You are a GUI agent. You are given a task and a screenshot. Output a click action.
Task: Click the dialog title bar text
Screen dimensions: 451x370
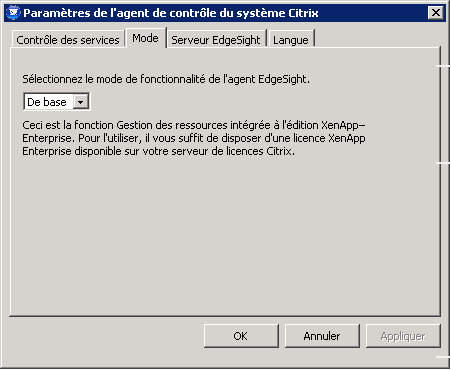(x=171, y=13)
